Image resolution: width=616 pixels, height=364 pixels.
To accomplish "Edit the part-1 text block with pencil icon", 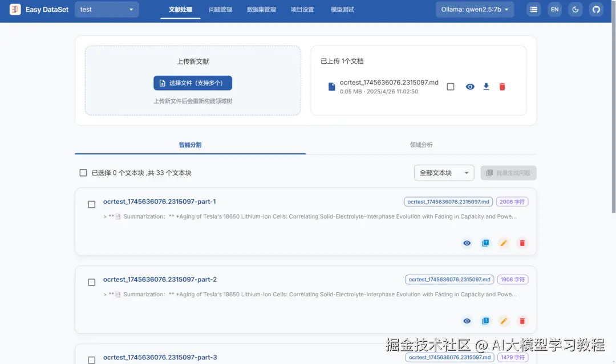I will click(504, 243).
